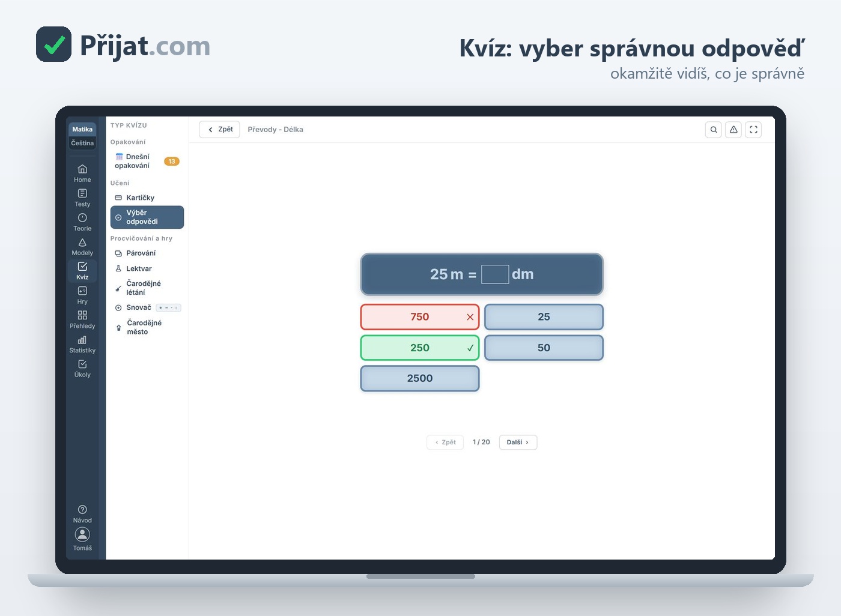Screen dimensions: 841x616
Task: Click the Přijat.com checkmark logo
Action: click(x=53, y=44)
